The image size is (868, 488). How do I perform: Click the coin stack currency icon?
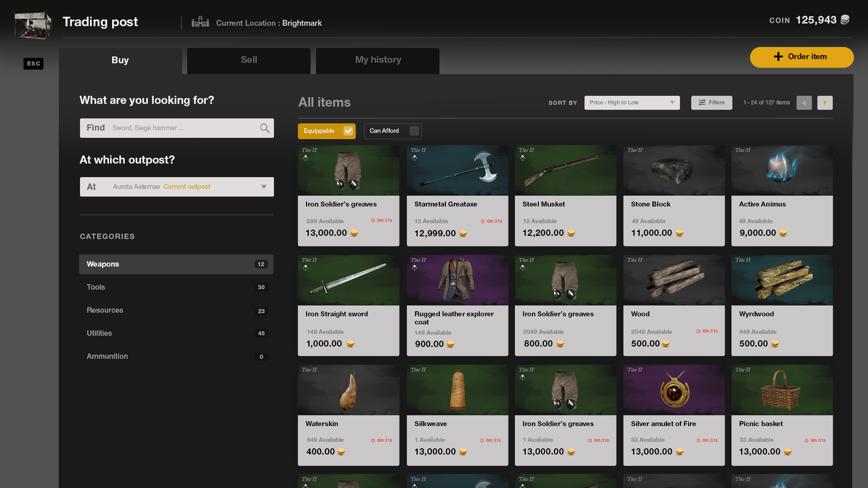pos(845,20)
